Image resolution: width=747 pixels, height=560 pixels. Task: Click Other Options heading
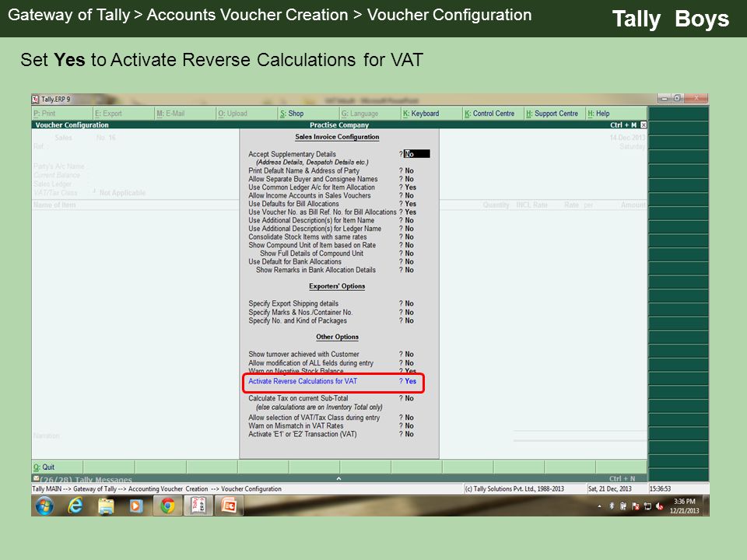pos(337,337)
